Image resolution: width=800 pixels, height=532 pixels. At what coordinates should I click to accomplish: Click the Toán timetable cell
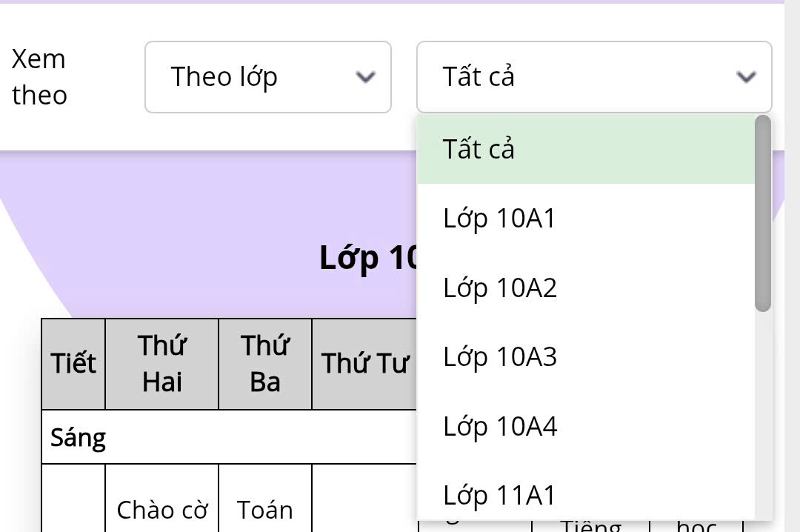(x=265, y=510)
